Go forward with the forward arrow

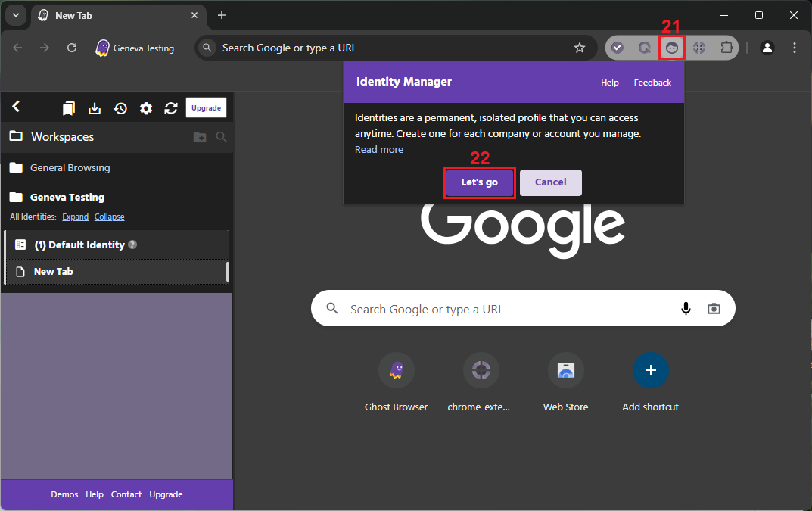point(45,48)
